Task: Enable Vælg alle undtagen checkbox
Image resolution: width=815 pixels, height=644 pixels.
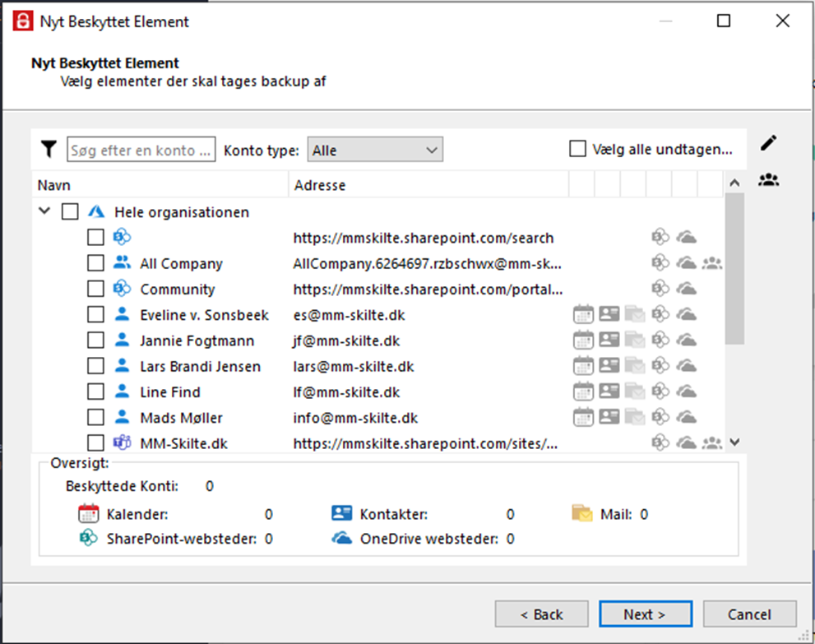Action: point(577,149)
